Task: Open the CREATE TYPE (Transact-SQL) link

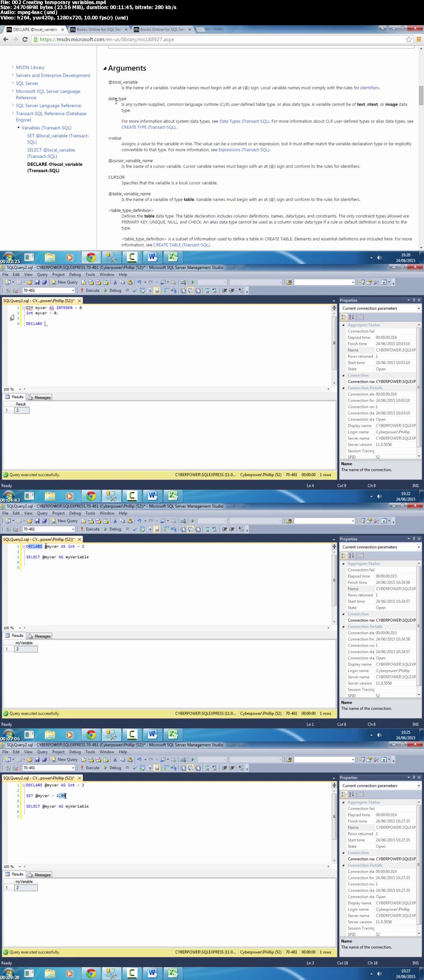Action: pos(149,127)
